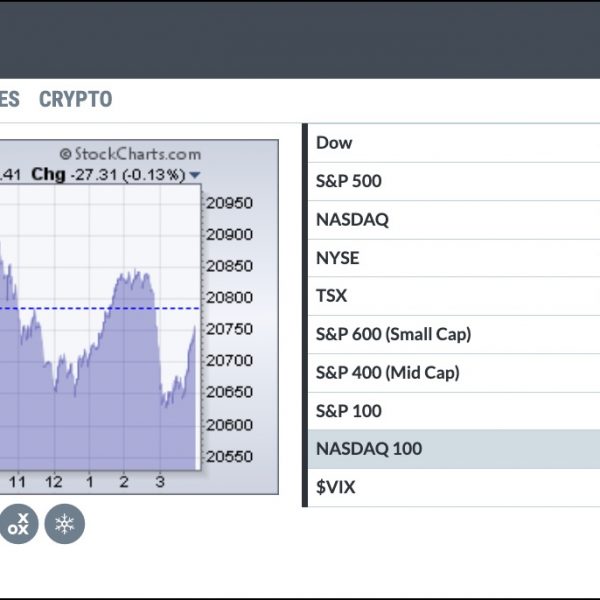Switch to the CRYPTO tab
The width and height of the screenshot is (600, 600).
point(76,99)
